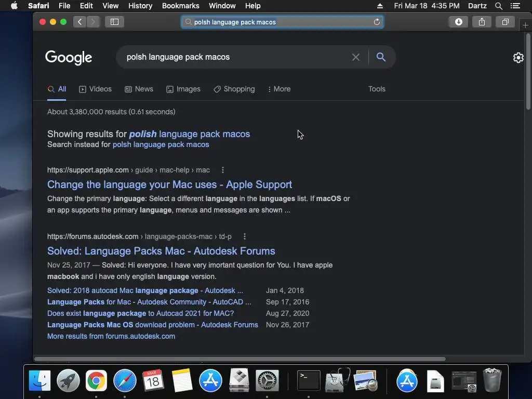Open options dots for forums.autodesk.com result
Image resolution: width=532 pixels, height=399 pixels.
click(244, 236)
